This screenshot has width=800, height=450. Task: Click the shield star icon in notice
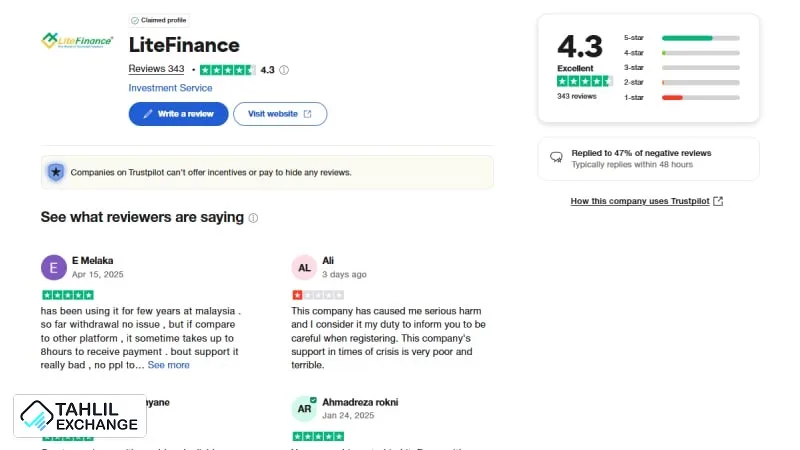tap(56, 172)
